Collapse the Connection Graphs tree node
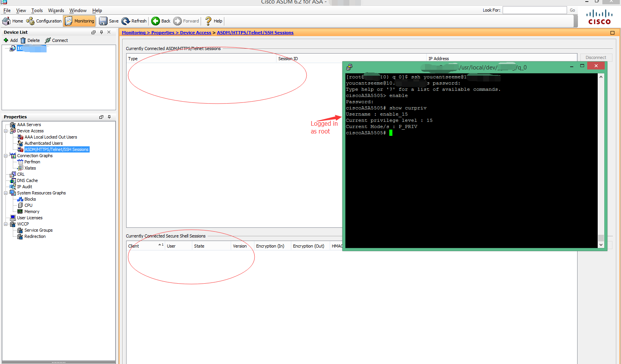 (6, 156)
